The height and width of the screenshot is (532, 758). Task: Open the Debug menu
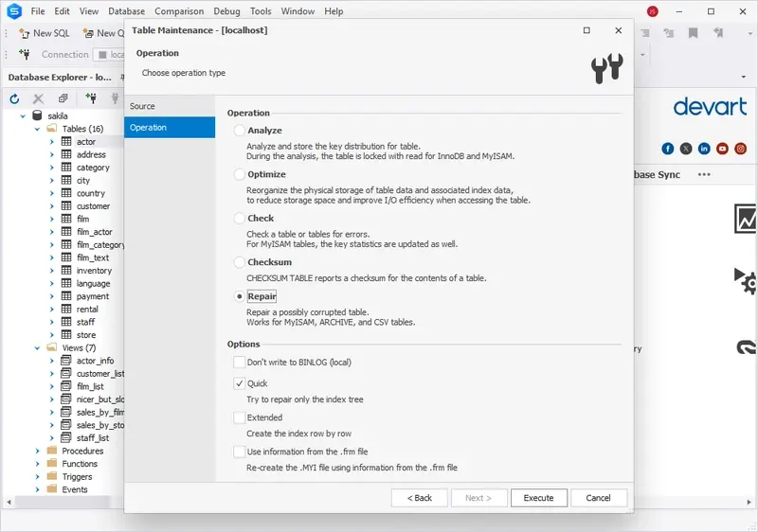pos(226,11)
